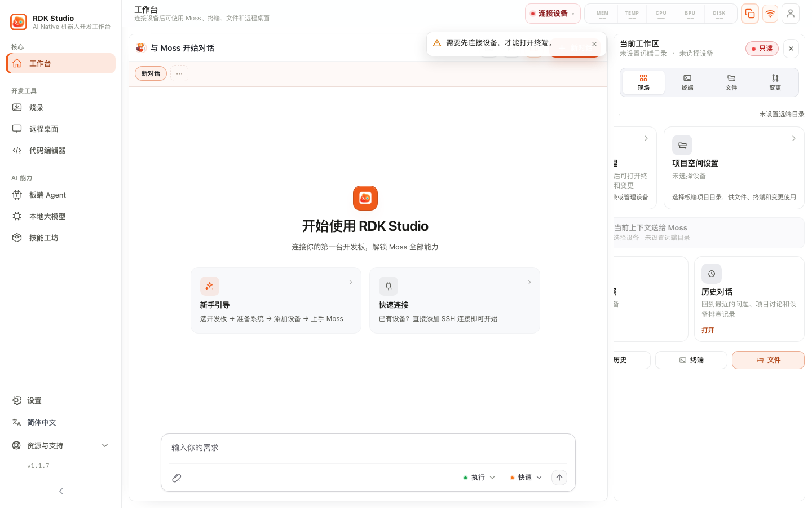Image resolution: width=812 pixels, height=508 pixels.
Task: Open the ellipsis more-conversations button
Action: pos(179,73)
